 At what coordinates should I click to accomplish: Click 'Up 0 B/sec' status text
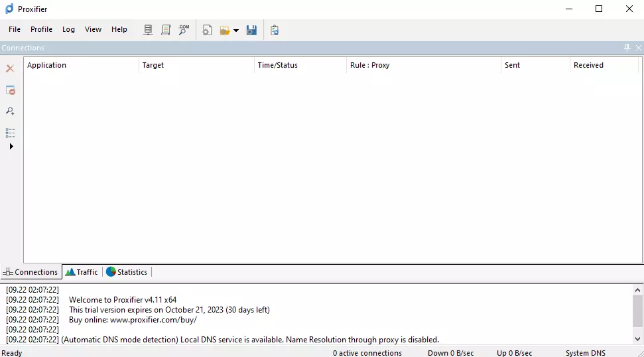click(514, 353)
